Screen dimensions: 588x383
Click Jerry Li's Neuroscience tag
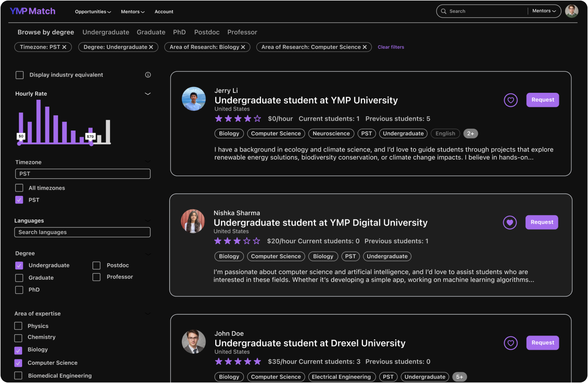click(x=331, y=133)
